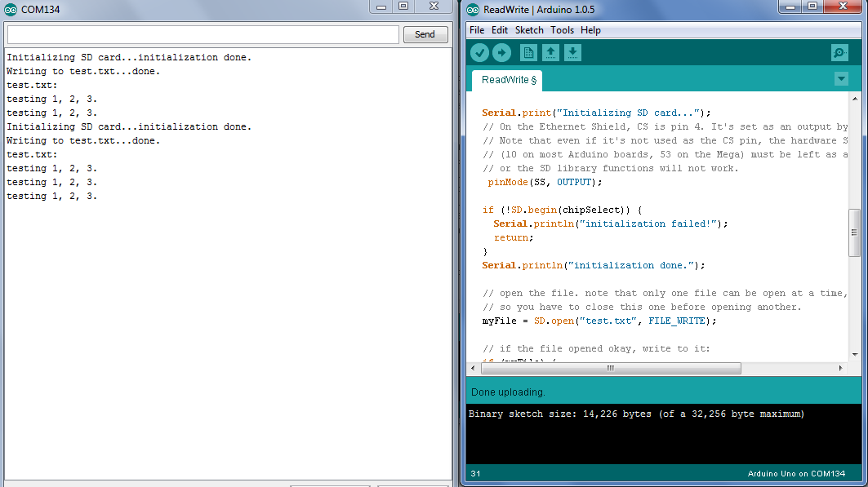Screen dimensions: 868x487
Task: Click the horizontal scroll right arrow
Action: 840,368
